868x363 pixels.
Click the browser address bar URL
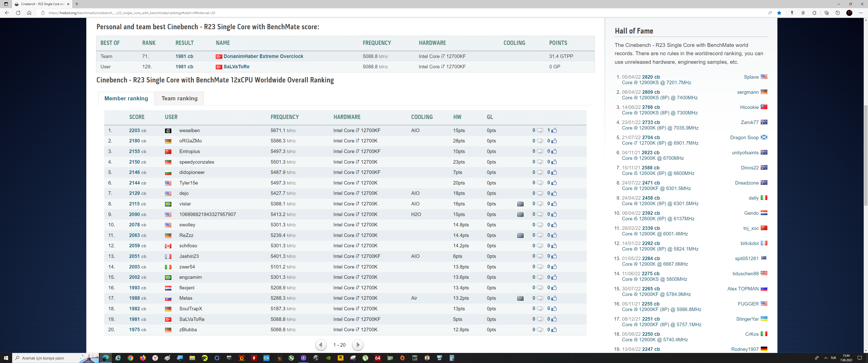coord(131,13)
